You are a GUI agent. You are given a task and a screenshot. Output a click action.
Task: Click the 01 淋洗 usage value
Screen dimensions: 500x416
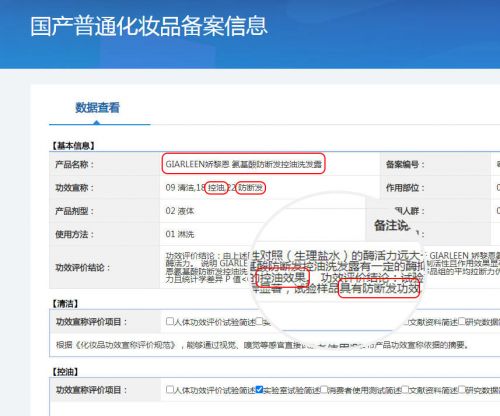180,234
